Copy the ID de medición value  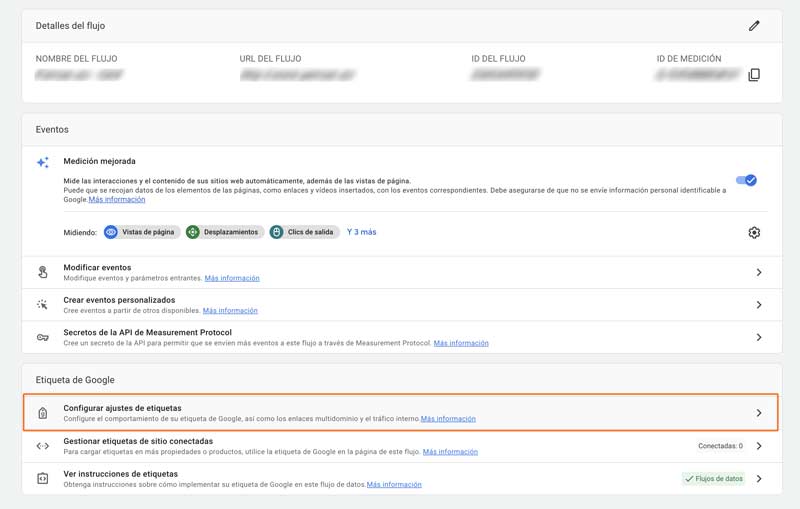[754, 75]
